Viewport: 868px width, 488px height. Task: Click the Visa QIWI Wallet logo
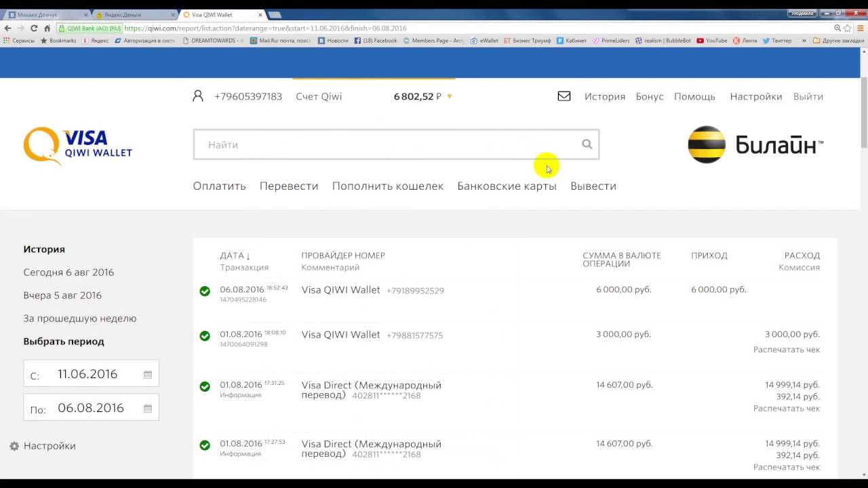pyautogui.click(x=78, y=145)
